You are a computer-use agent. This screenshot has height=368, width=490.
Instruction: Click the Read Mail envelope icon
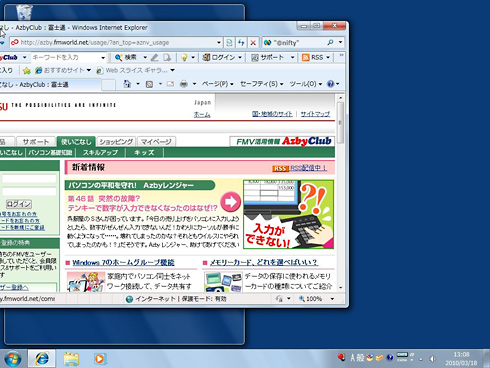tap(170, 84)
